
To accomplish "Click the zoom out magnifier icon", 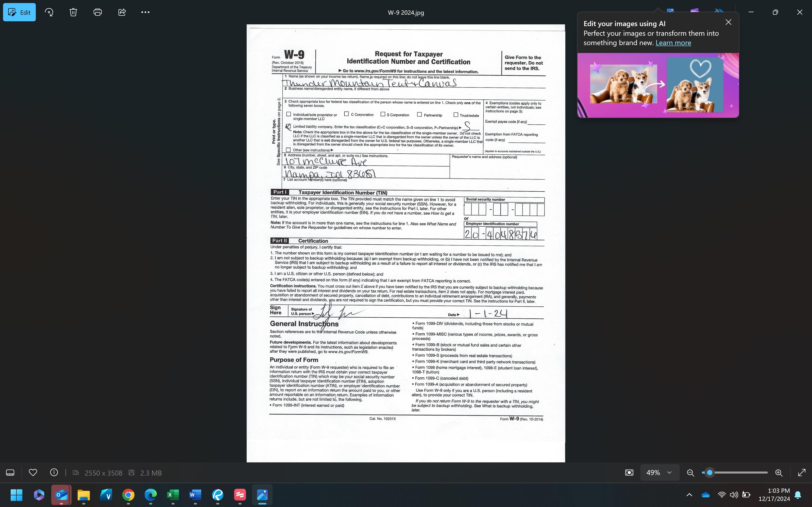I will point(690,473).
